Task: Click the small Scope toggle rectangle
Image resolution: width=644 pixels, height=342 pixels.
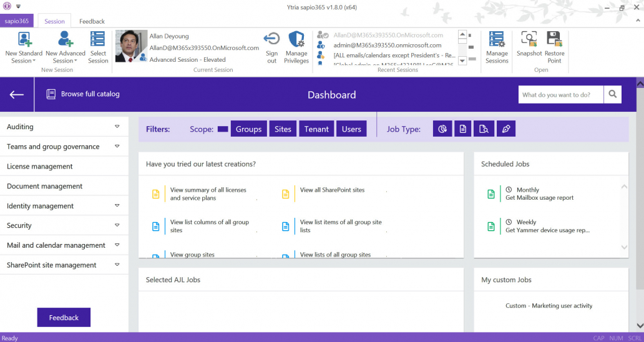Action: (x=223, y=129)
